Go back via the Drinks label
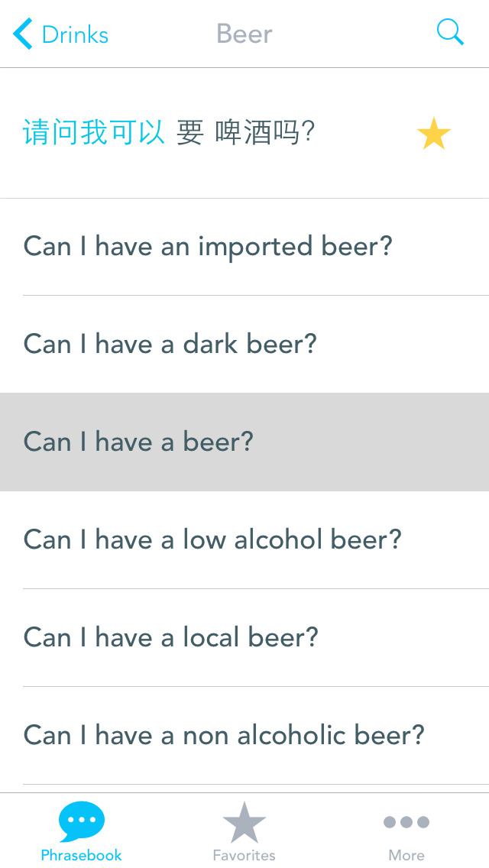489x868 pixels. pos(75,34)
